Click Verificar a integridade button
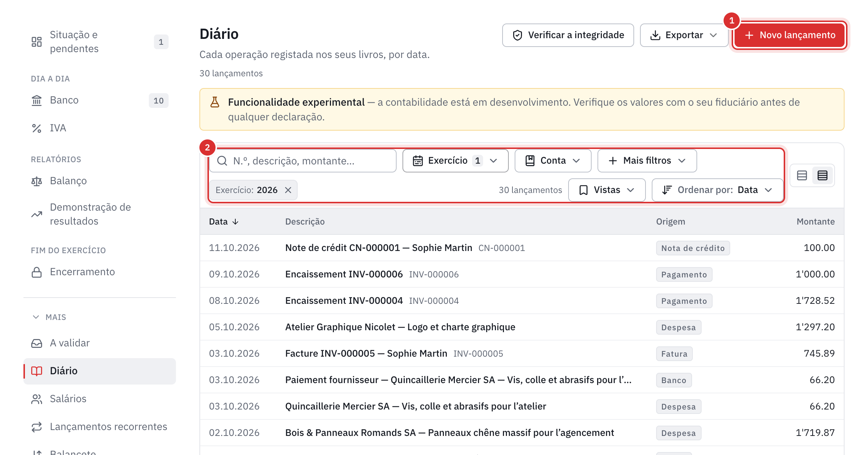This screenshot has width=868, height=455. (x=568, y=35)
